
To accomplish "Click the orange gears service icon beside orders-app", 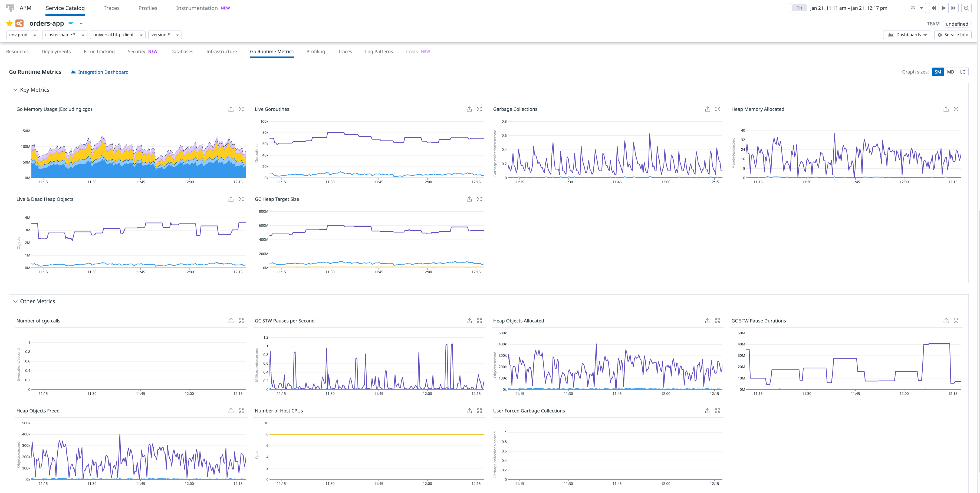I will tap(19, 23).
